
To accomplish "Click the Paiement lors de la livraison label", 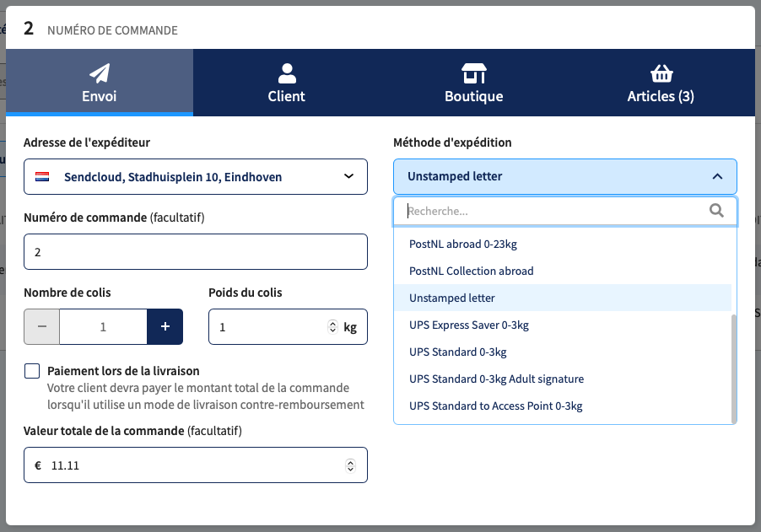I will (123, 371).
